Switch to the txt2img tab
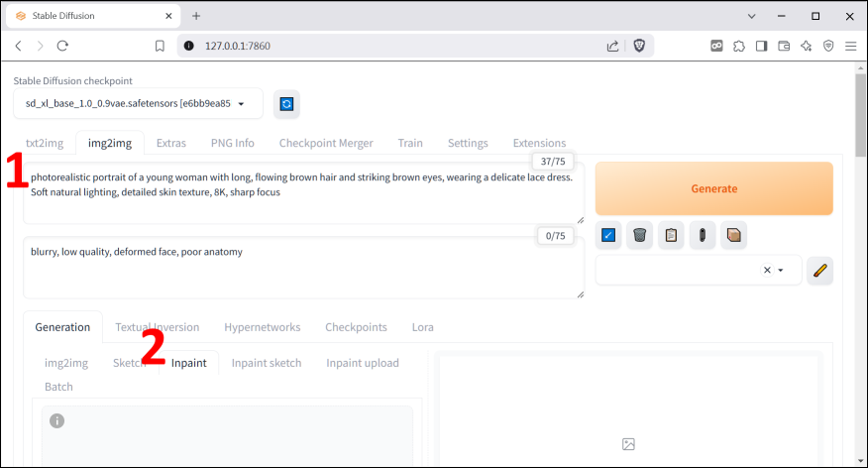The height and width of the screenshot is (468, 868). [45, 143]
